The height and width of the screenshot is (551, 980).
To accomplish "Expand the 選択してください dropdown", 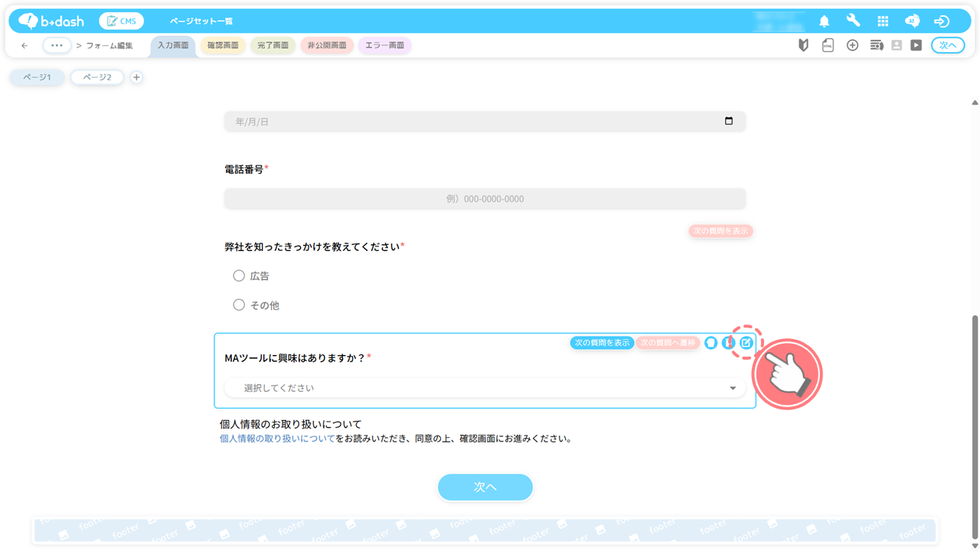I will (485, 388).
